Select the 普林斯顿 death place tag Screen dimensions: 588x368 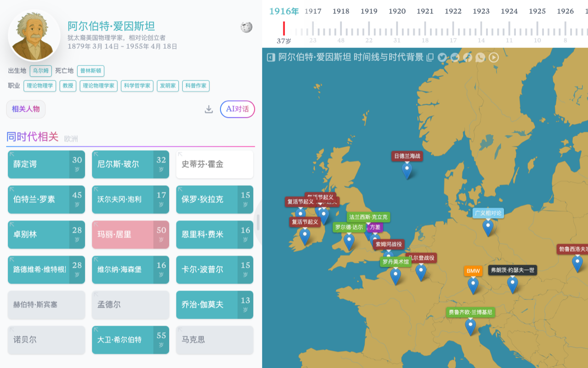pyautogui.click(x=90, y=71)
